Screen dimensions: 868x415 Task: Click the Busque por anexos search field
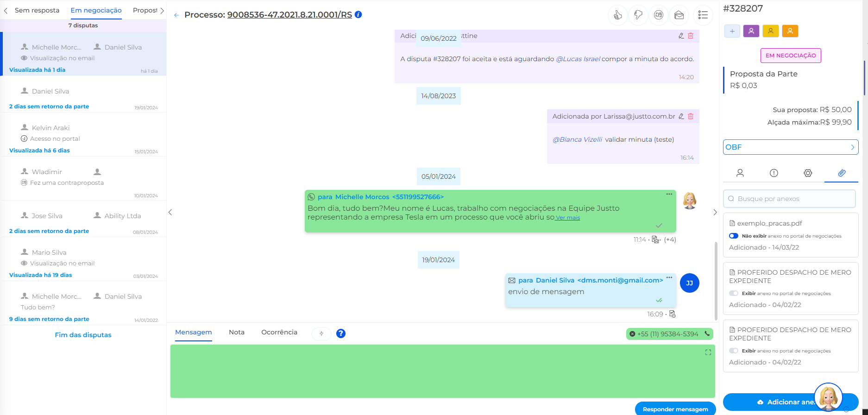pyautogui.click(x=789, y=199)
